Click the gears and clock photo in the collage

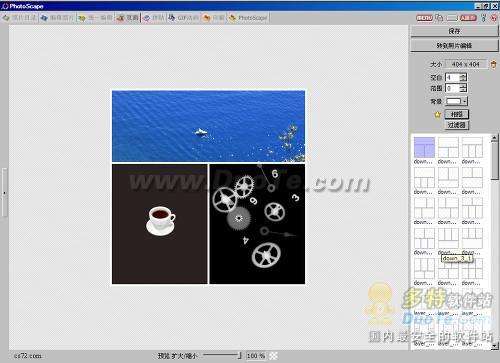point(257,224)
